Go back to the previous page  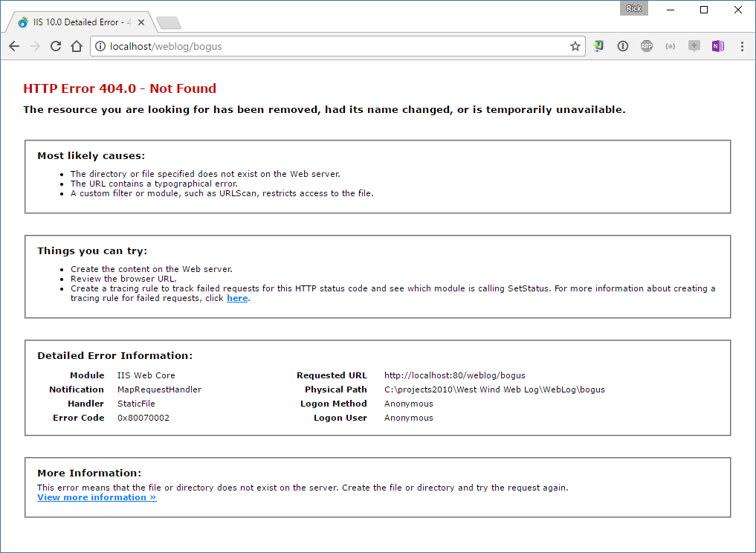(x=14, y=46)
